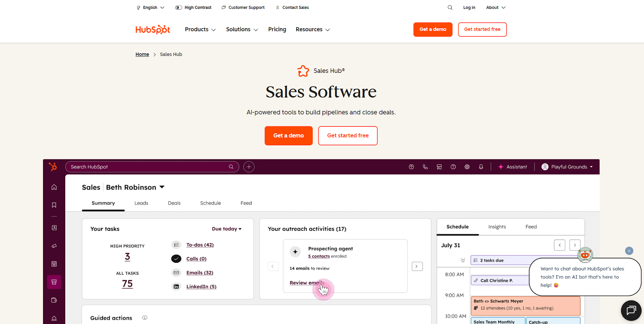This screenshot has height=324, width=644.
Task: Open the commerce wallet icon in sidebar
Action: click(54, 300)
